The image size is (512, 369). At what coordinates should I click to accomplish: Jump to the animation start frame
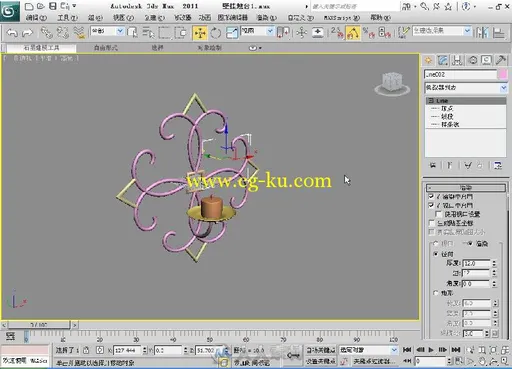(407, 350)
